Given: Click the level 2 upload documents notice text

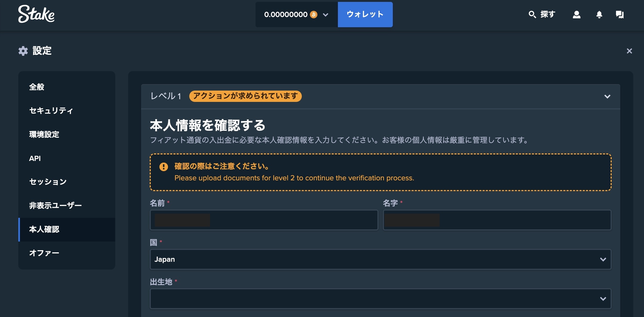Looking at the screenshot, I should 294,178.
